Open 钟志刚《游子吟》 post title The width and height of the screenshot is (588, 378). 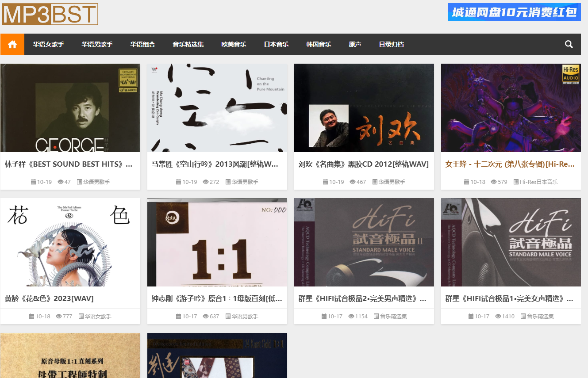click(217, 298)
